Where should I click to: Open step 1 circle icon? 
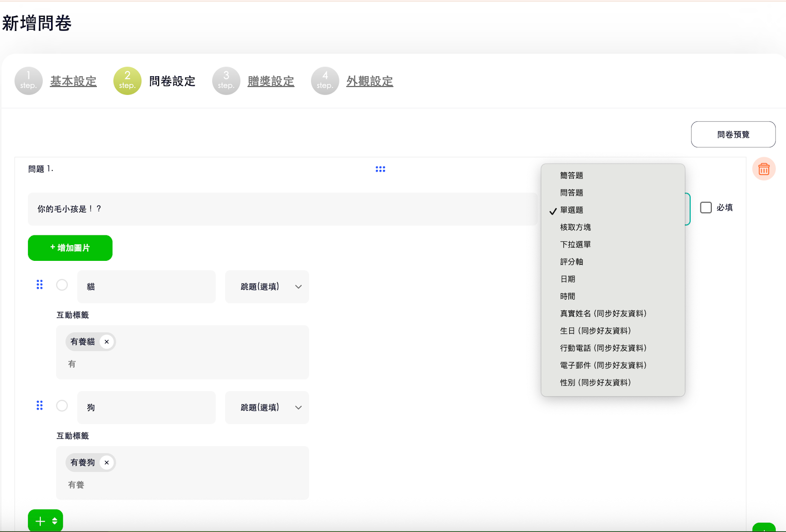point(28,81)
